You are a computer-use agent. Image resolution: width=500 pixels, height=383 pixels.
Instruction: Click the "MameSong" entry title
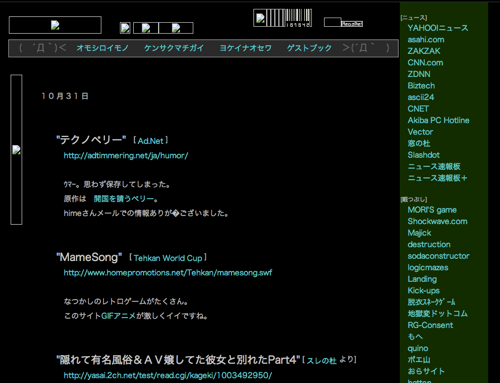pos(89,257)
